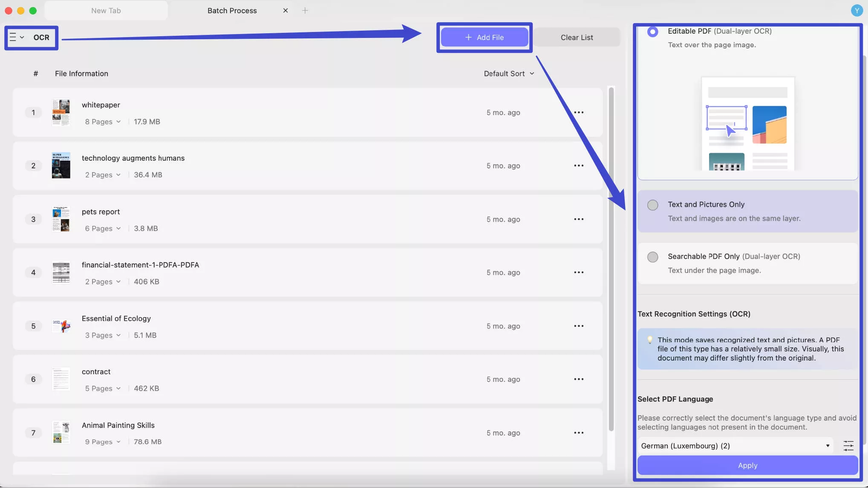Viewport: 868px width, 488px height.
Task: Click the file list vertical scrollbar
Action: coord(611,256)
